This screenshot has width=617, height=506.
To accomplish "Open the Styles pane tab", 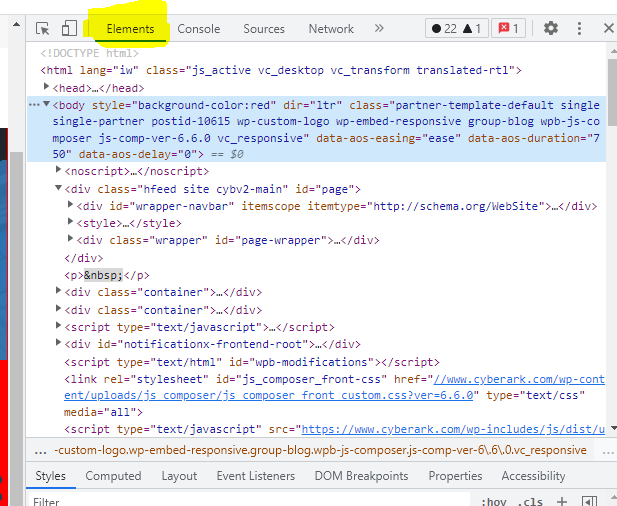I will pos(50,476).
